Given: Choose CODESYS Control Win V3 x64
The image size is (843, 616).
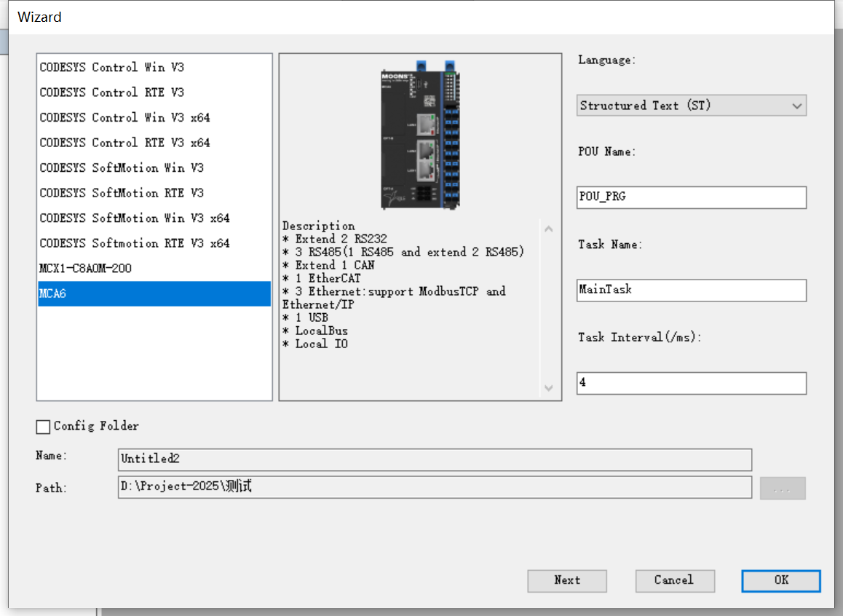Looking at the screenshot, I should click(x=154, y=118).
